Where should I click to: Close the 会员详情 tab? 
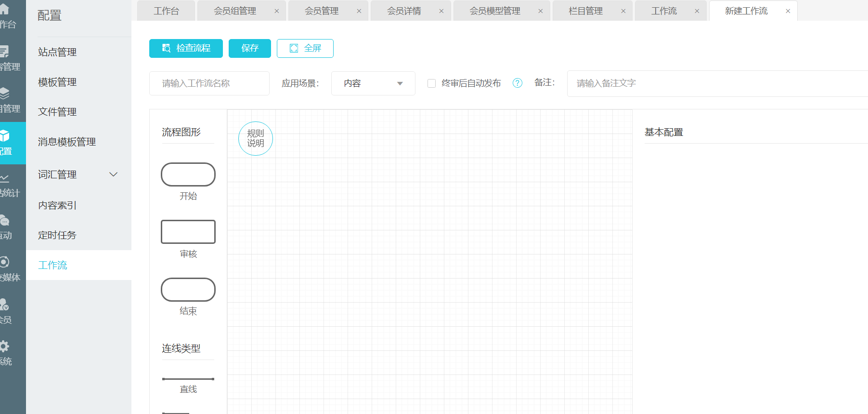click(441, 11)
